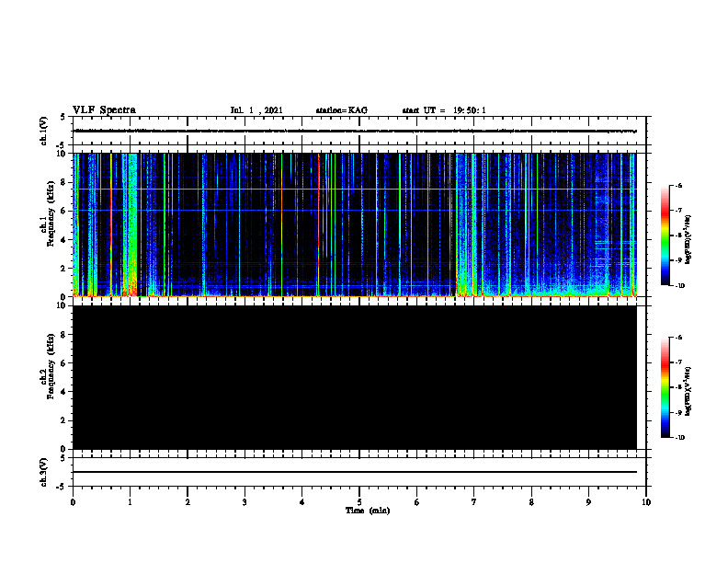Viewport: 728px width, 563px height.
Task: Click the ch.3 voltage waveform trace
Action: (x=355, y=472)
